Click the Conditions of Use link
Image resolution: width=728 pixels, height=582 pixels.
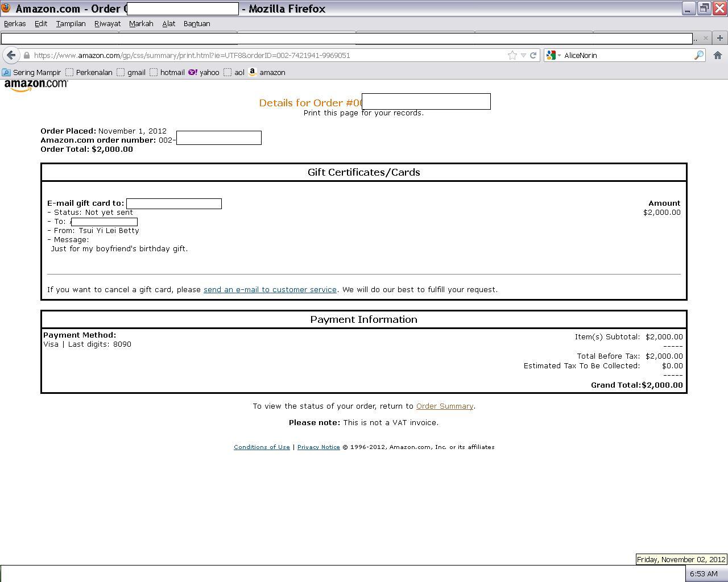[x=261, y=447]
